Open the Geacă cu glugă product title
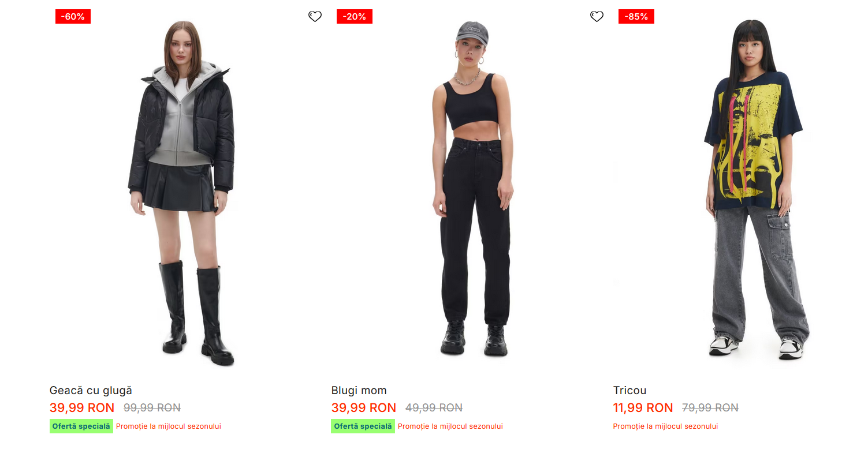Image resolution: width=868 pixels, height=457 pixels. pyautogui.click(x=91, y=391)
